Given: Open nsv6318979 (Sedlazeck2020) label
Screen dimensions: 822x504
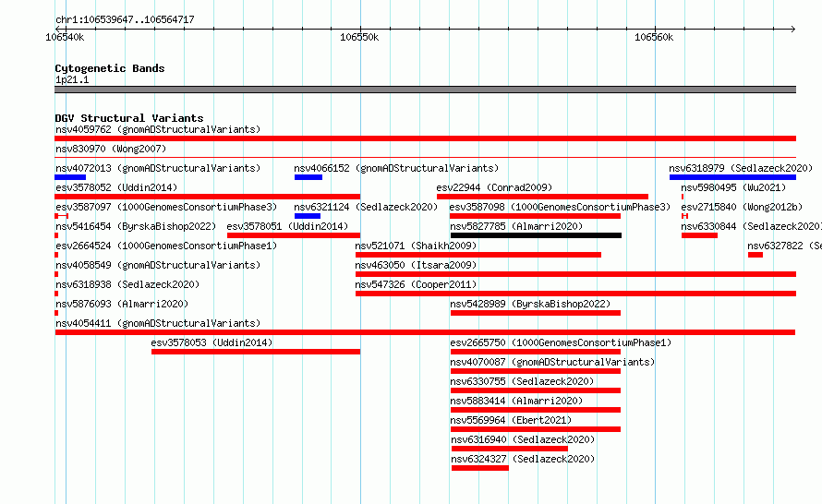Looking at the screenshot, I should pyautogui.click(x=741, y=168).
